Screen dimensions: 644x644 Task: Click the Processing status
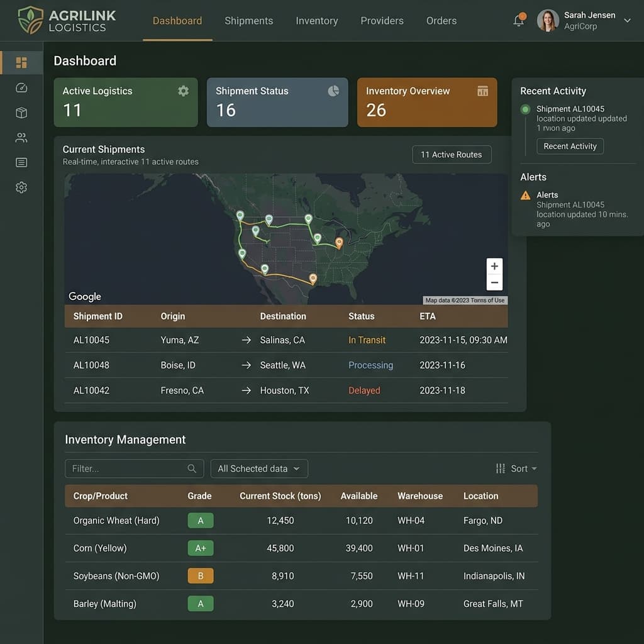370,365
